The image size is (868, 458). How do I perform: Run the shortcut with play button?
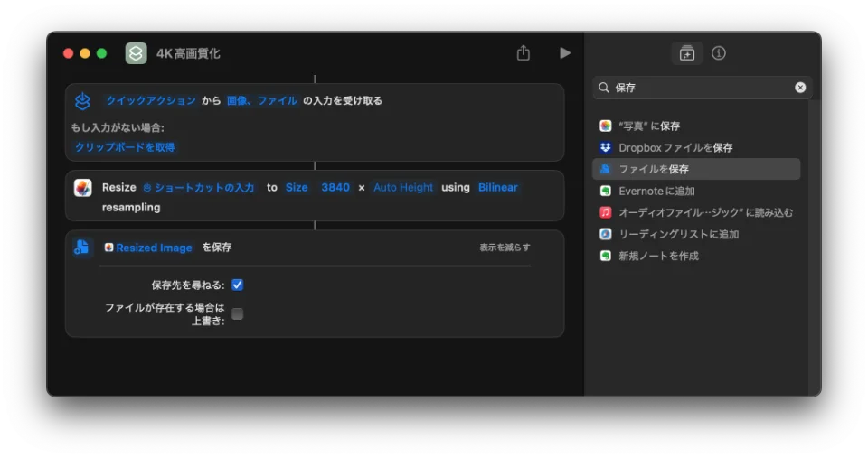coord(565,53)
